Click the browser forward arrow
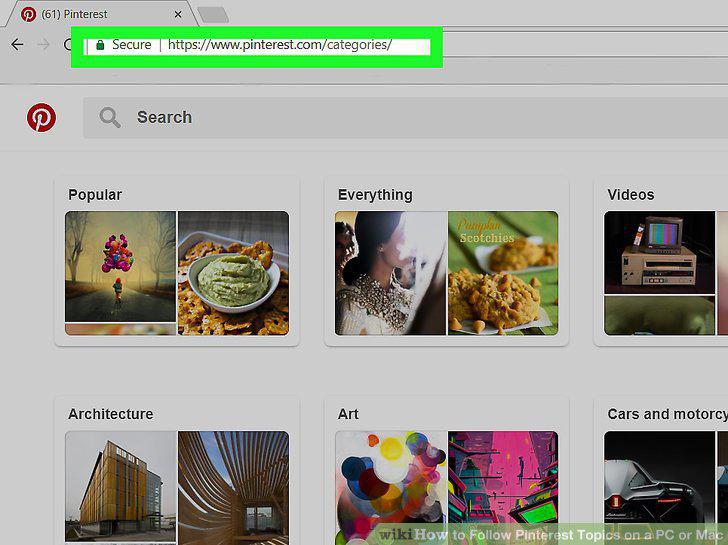 [x=44, y=45]
